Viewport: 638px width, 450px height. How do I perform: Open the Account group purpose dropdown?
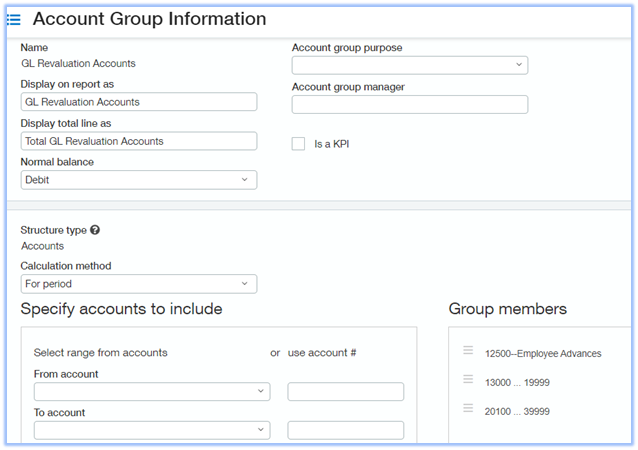(x=409, y=65)
